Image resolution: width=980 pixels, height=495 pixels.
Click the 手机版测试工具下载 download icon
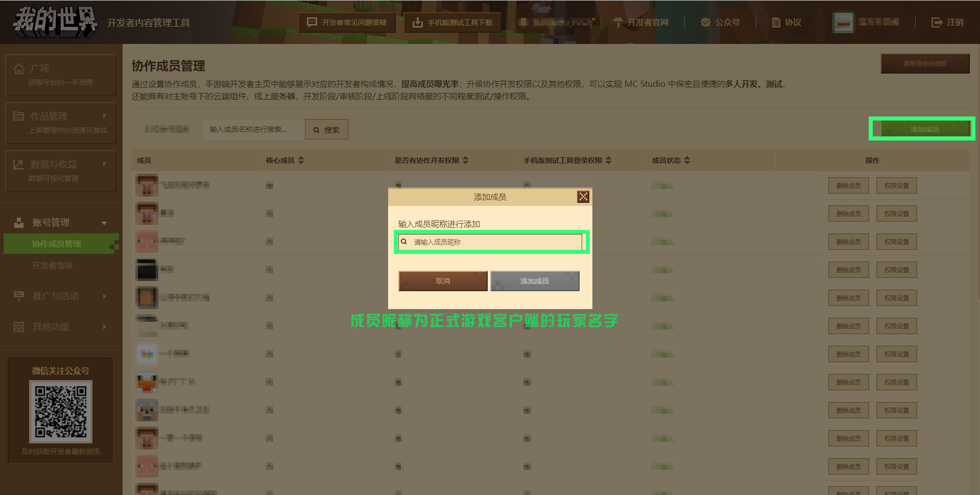point(418,22)
